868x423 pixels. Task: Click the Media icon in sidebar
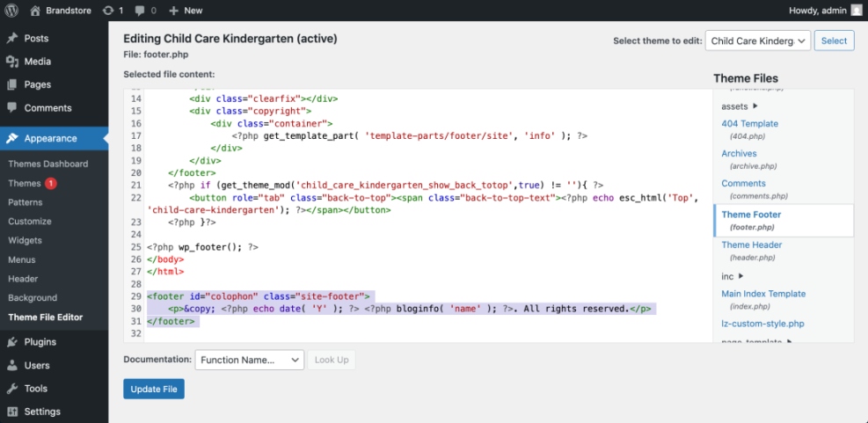pyautogui.click(x=12, y=62)
